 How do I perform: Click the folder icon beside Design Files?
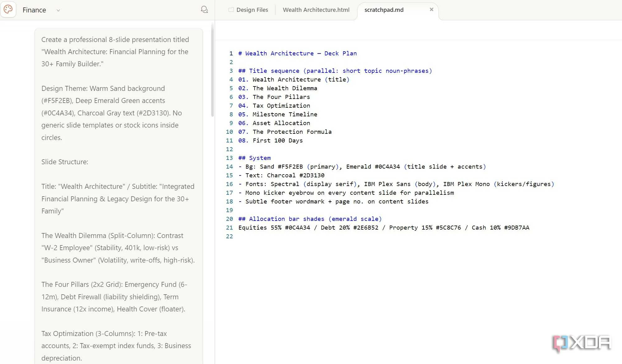tap(231, 10)
